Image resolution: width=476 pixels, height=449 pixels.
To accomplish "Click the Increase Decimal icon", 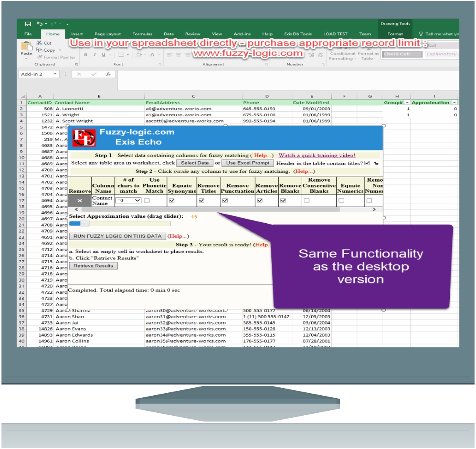I will [311, 55].
